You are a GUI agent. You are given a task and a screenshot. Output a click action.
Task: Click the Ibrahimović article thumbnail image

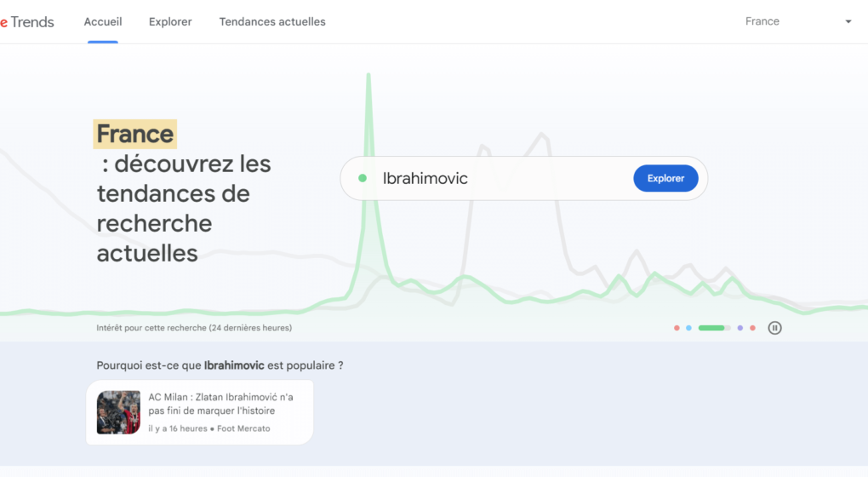click(x=118, y=412)
